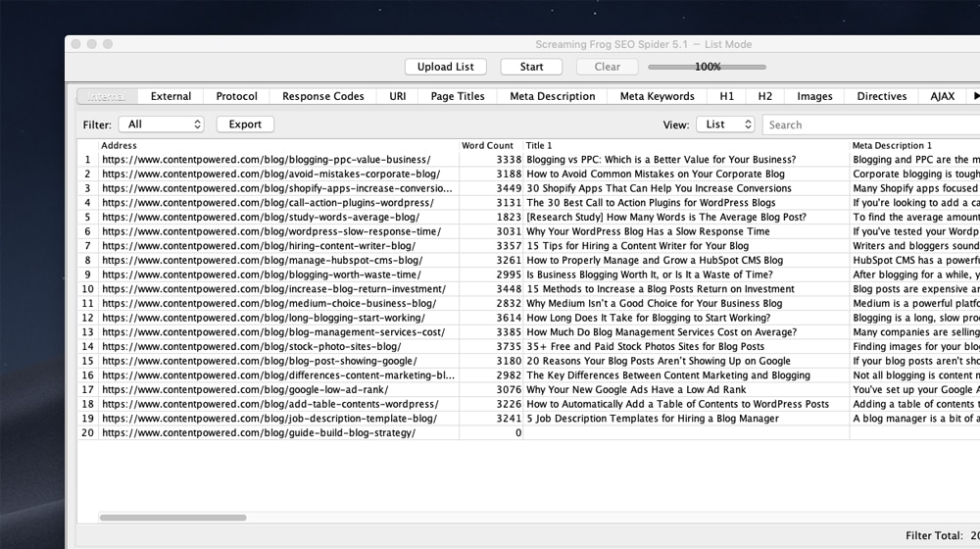Select the study-words-average-blog URL

click(261, 217)
